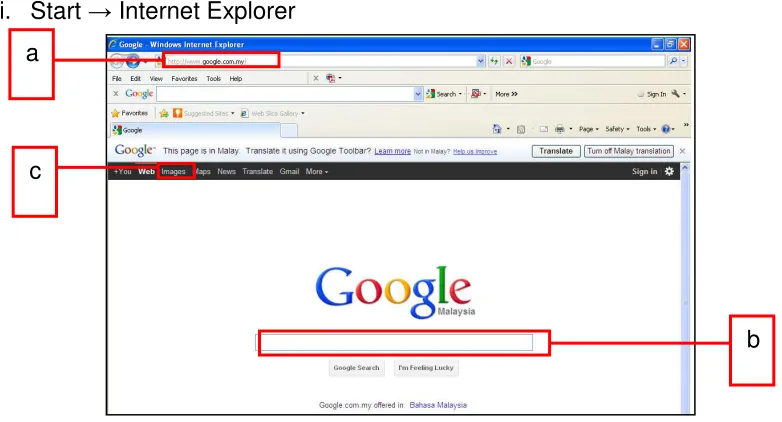This screenshot has height=422, width=782.
Task: Click the Bahasa Malaysia link
Action: (x=438, y=405)
